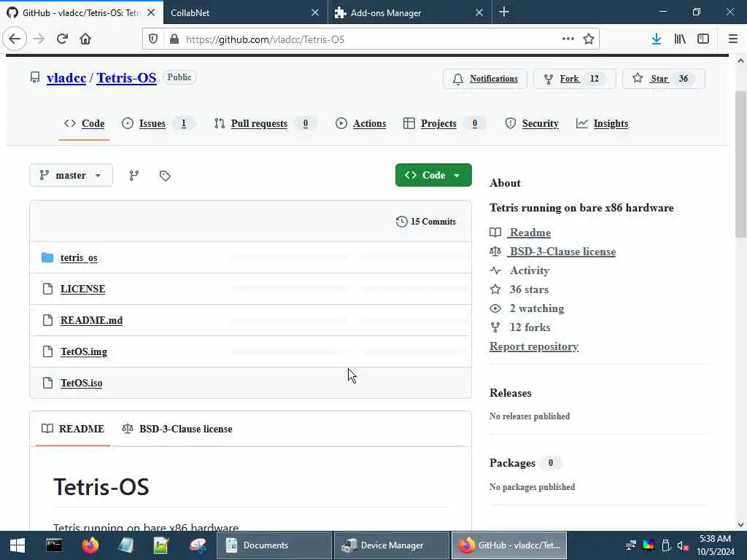
Task: Select the README tab in file viewer
Action: click(73, 429)
